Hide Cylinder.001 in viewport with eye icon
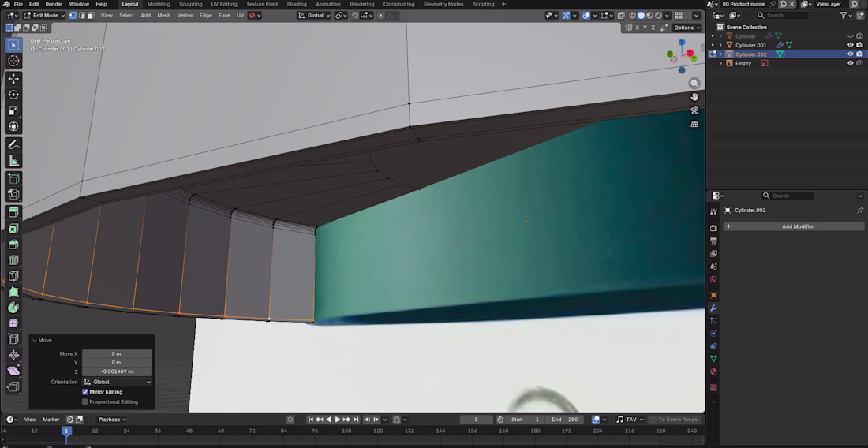Screen dimensions: 868x448 click(x=851, y=46)
